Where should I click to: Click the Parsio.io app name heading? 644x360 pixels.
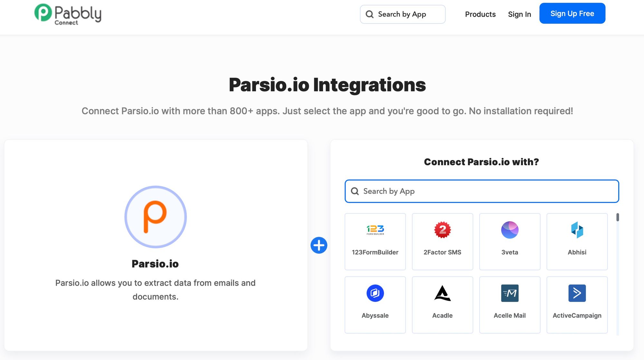155,264
